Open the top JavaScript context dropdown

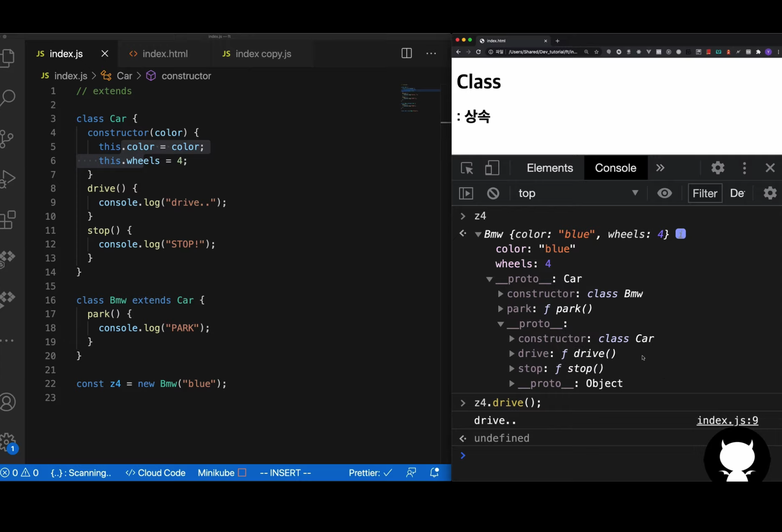578,193
